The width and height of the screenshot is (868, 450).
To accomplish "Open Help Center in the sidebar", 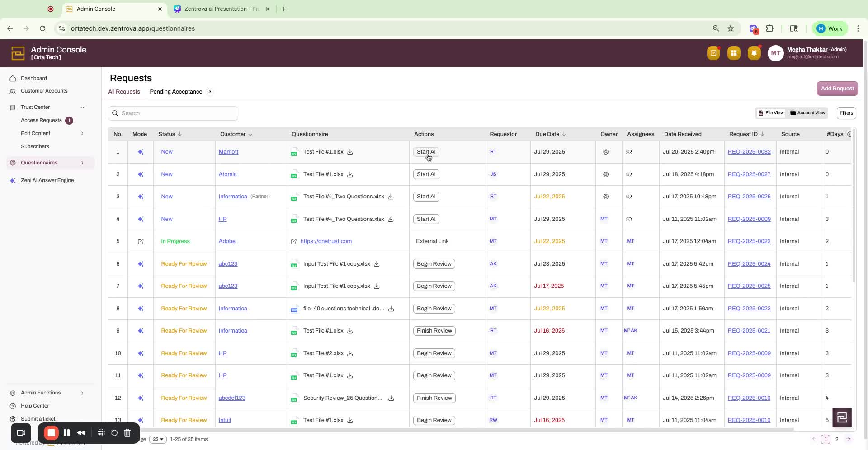I will pos(35,406).
